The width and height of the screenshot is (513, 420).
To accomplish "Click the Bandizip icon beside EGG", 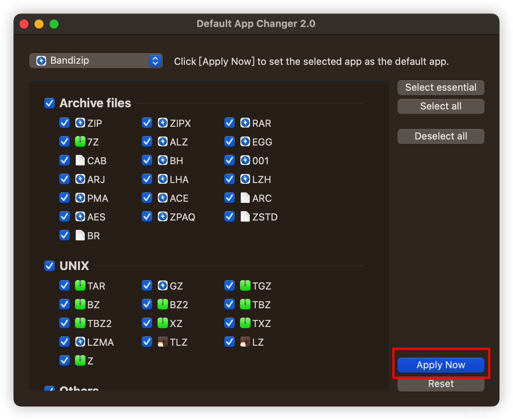I will [245, 142].
